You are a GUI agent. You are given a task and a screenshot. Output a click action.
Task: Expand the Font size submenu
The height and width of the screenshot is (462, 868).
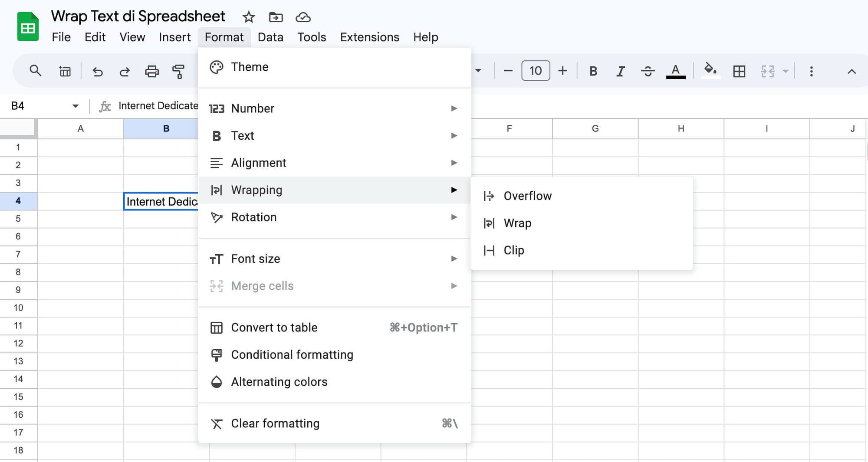point(334,259)
